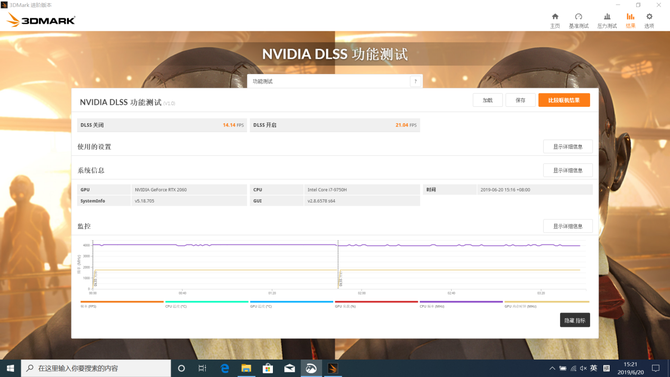Open the 结果 results section
Image resolution: width=670 pixels, height=377 pixels.
pyautogui.click(x=630, y=21)
